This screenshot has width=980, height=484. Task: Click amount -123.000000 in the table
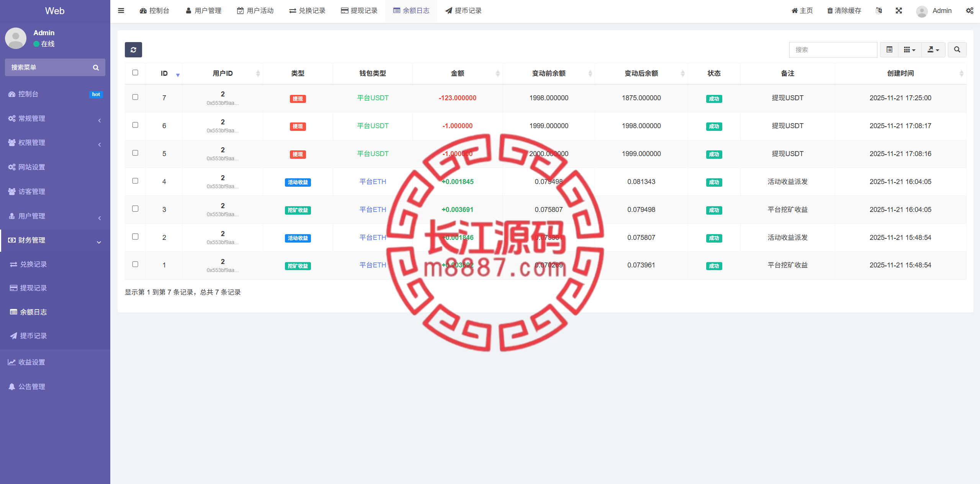[x=458, y=98]
